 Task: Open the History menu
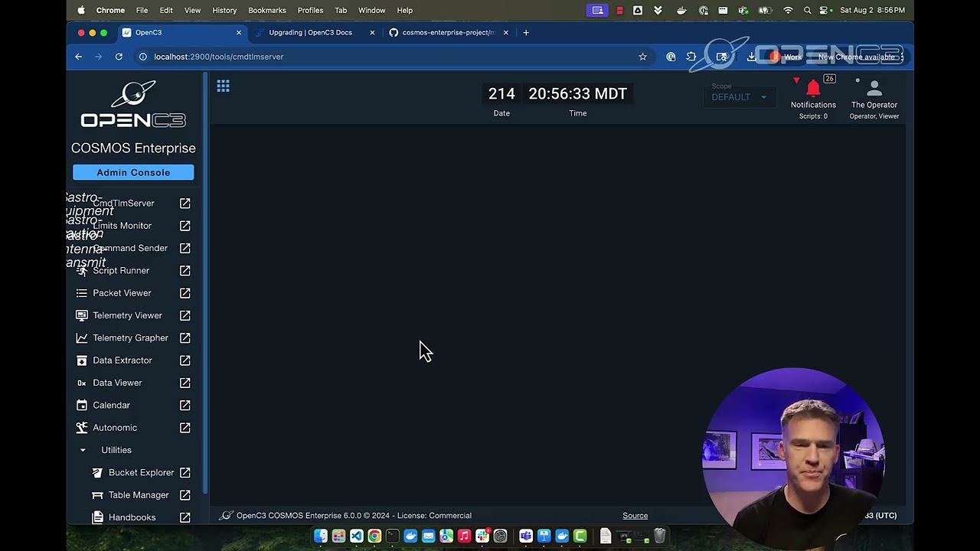(224, 10)
